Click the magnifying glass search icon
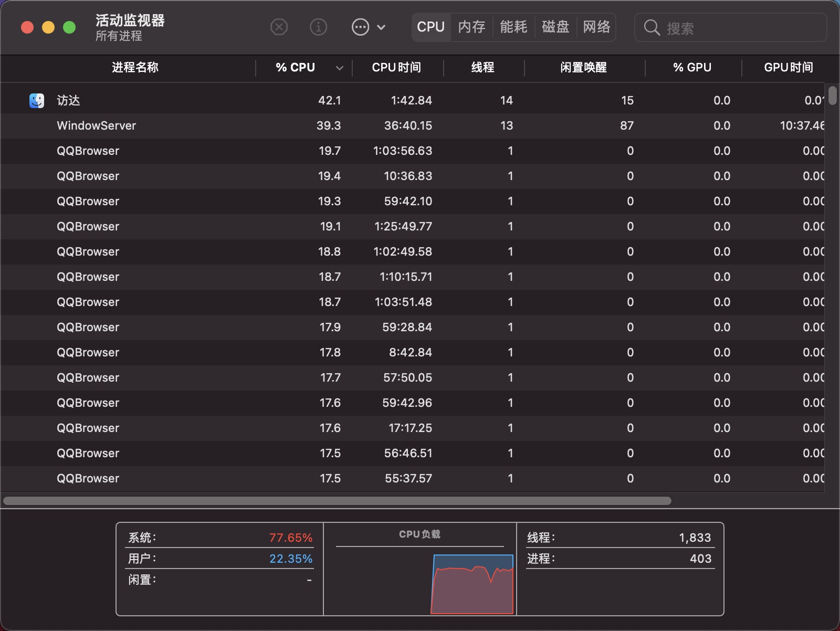 [x=652, y=28]
